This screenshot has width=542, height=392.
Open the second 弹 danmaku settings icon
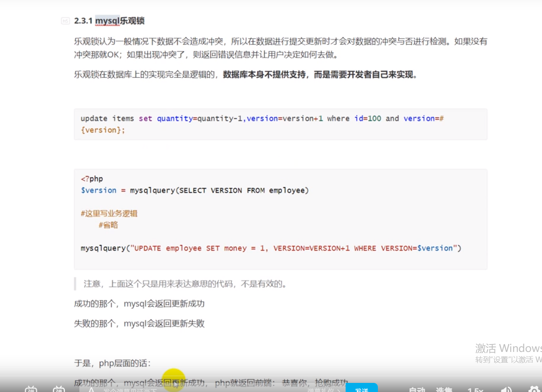(59, 389)
